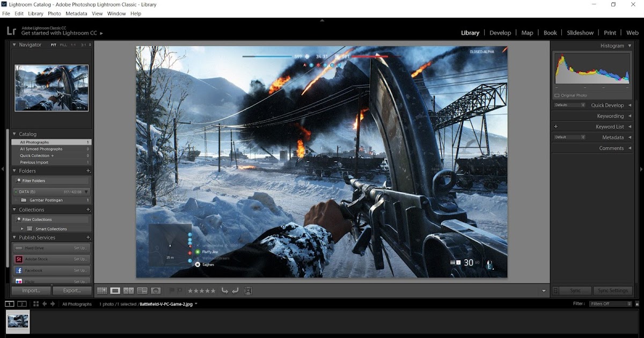Switch to Loupe view in the toolbar
This screenshot has height=338, width=644.
[x=115, y=291]
